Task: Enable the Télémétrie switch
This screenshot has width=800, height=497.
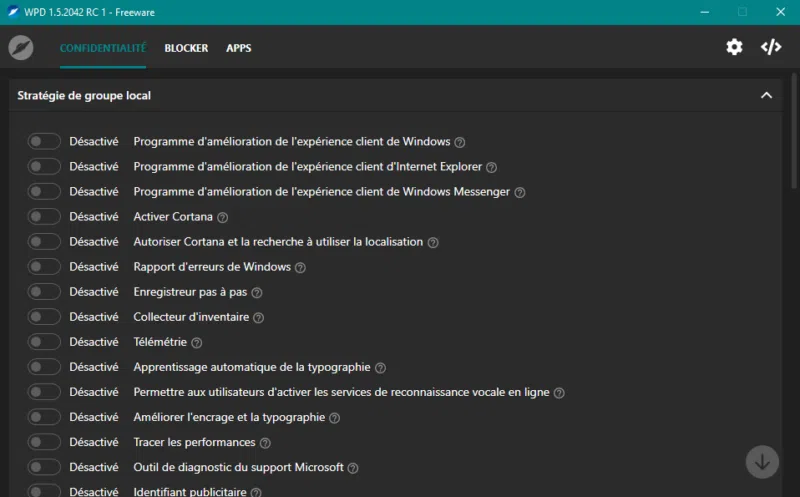Action: (x=44, y=341)
